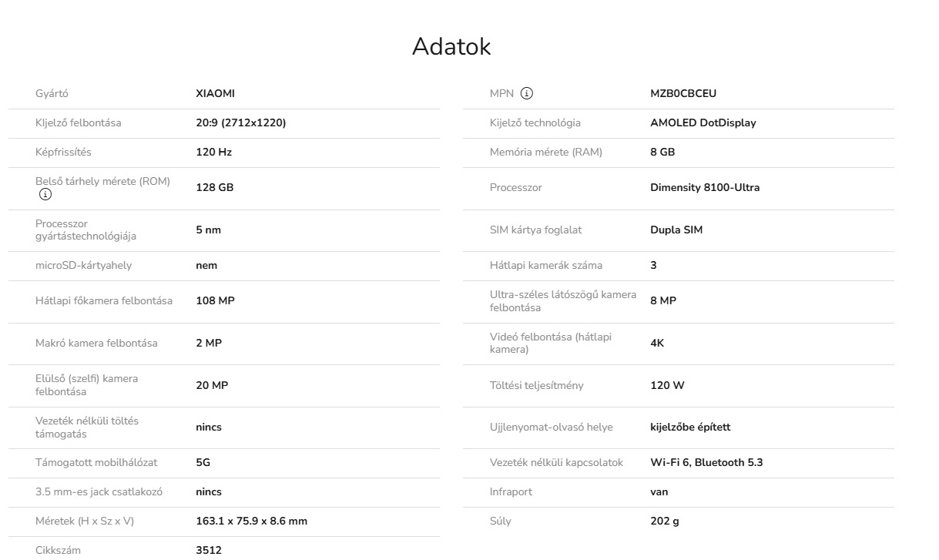Select the Dupla SIM value

coord(676,230)
